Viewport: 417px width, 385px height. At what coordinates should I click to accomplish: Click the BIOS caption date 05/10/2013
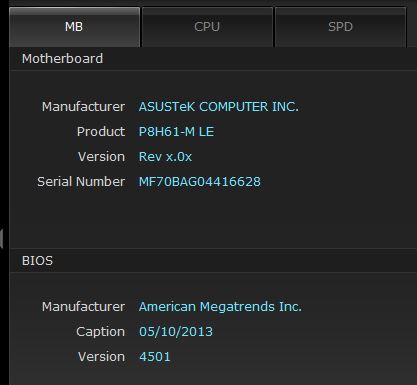coord(176,332)
